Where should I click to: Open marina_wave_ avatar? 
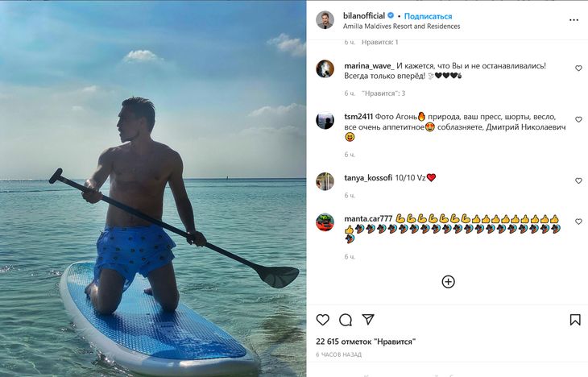click(325, 68)
